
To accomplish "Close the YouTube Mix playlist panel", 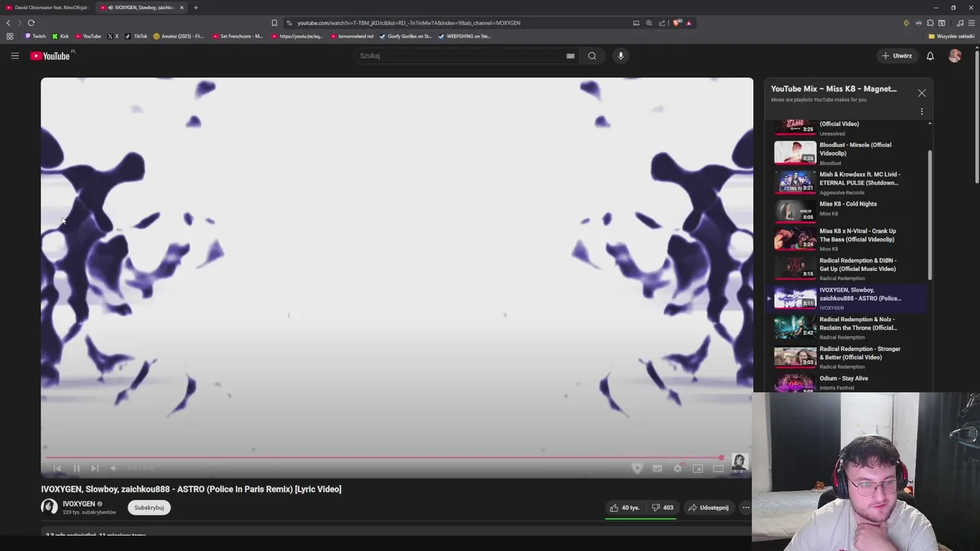I will [922, 93].
